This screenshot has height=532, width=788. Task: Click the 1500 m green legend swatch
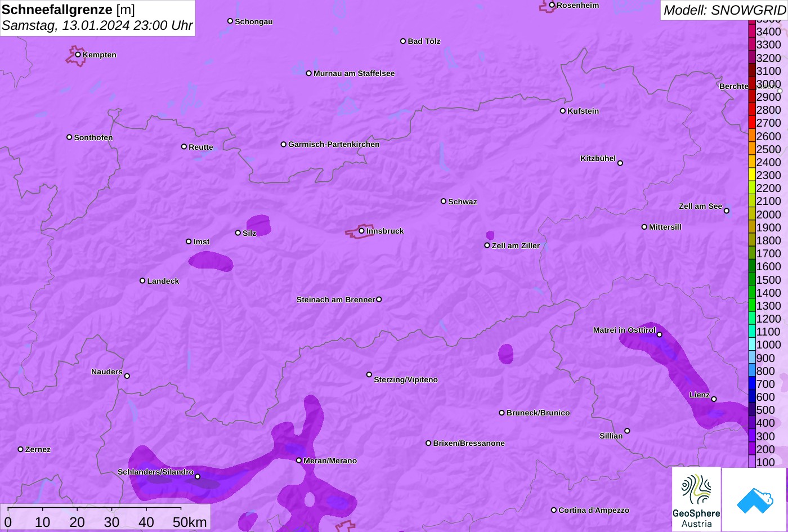[x=752, y=279]
